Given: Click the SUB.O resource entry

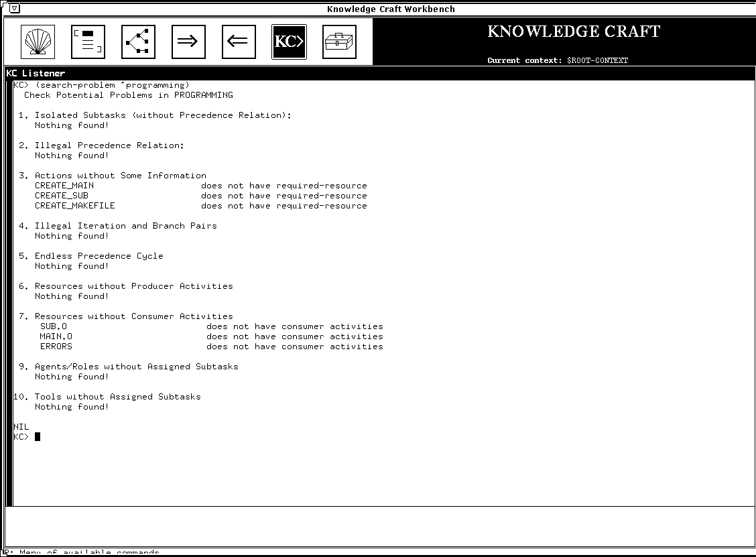Looking at the screenshot, I should click(54, 326).
